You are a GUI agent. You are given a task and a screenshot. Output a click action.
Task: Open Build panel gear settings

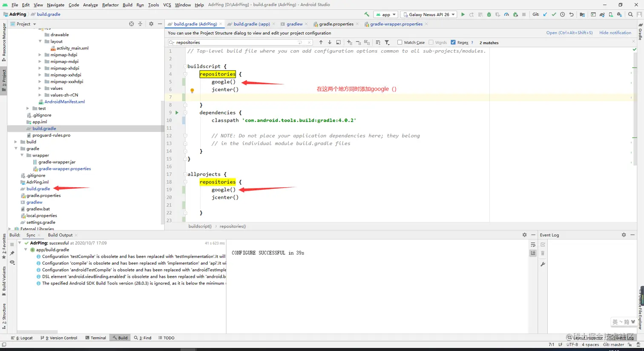pyautogui.click(x=525, y=235)
